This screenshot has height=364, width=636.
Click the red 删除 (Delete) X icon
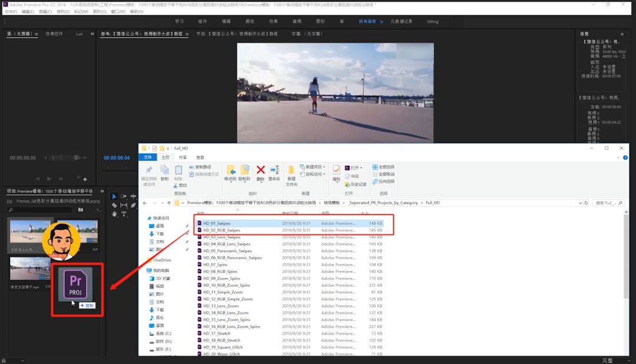coord(260,170)
